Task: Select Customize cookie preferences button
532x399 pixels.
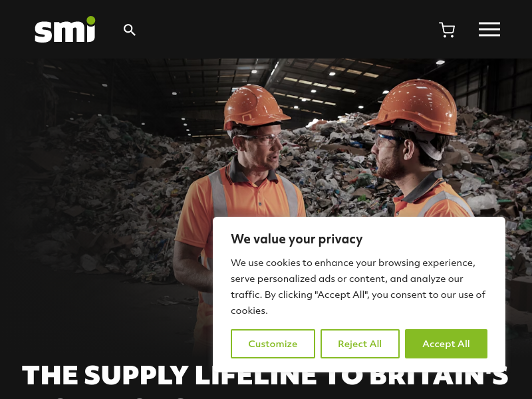Action: 273,344
